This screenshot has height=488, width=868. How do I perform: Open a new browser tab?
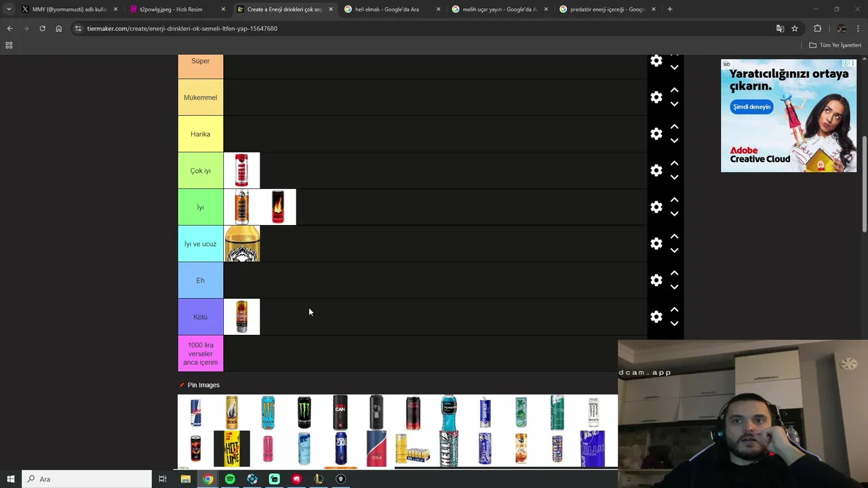pos(669,9)
